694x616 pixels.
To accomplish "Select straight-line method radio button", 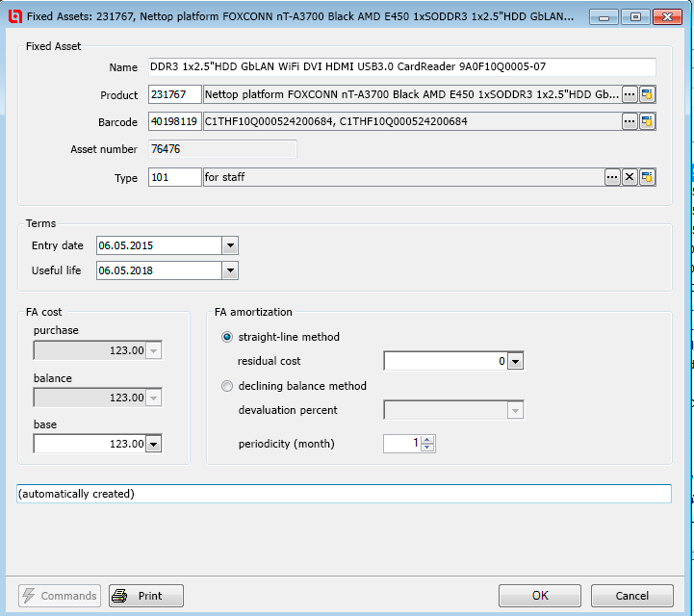I will click(227, 337).
